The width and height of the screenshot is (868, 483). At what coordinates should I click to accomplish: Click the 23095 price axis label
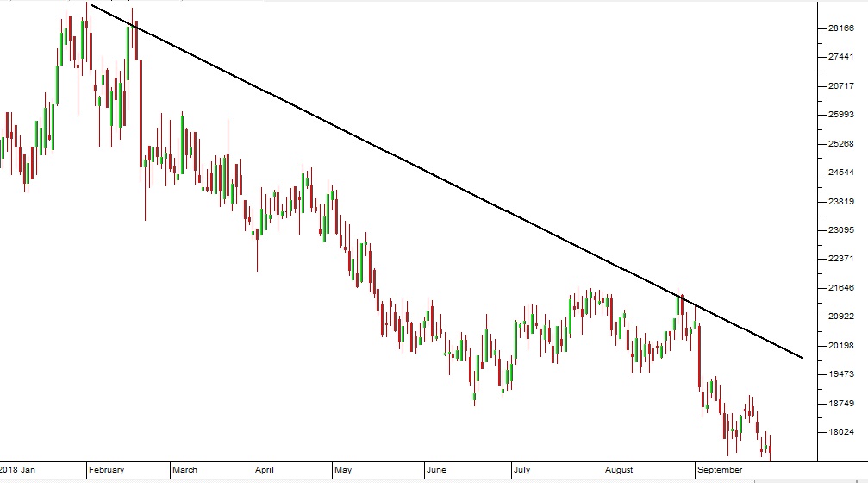(x=841, y=230)
